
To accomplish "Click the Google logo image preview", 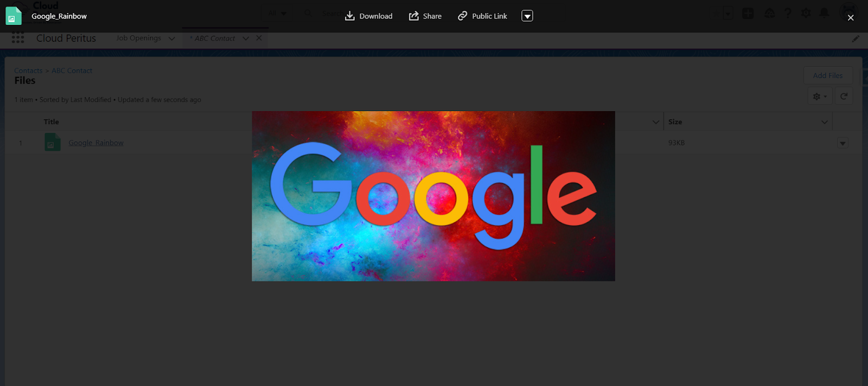I will (x=433, y=196).
